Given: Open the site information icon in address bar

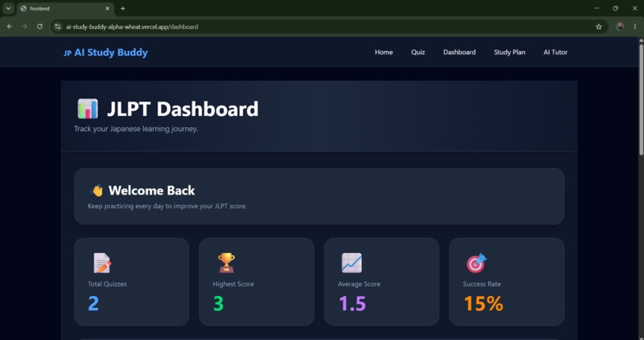Looking at the screenshot, I should point(58,26).
